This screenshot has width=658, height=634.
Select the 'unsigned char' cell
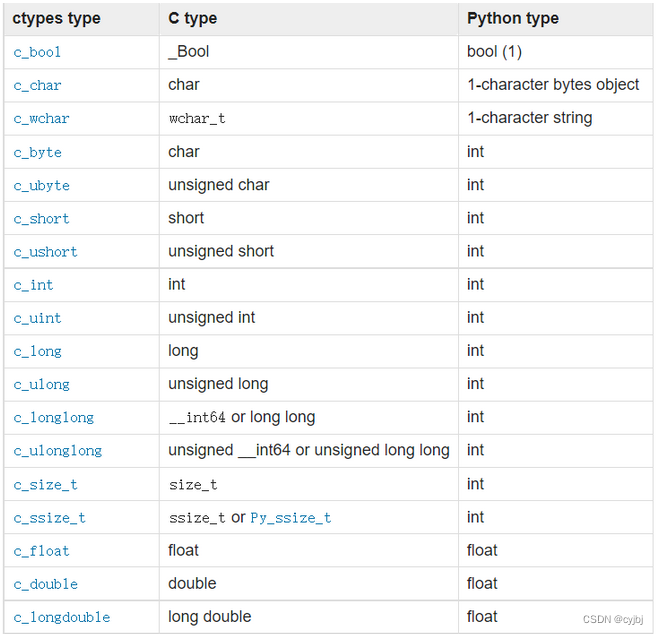(x=308, y=185)
